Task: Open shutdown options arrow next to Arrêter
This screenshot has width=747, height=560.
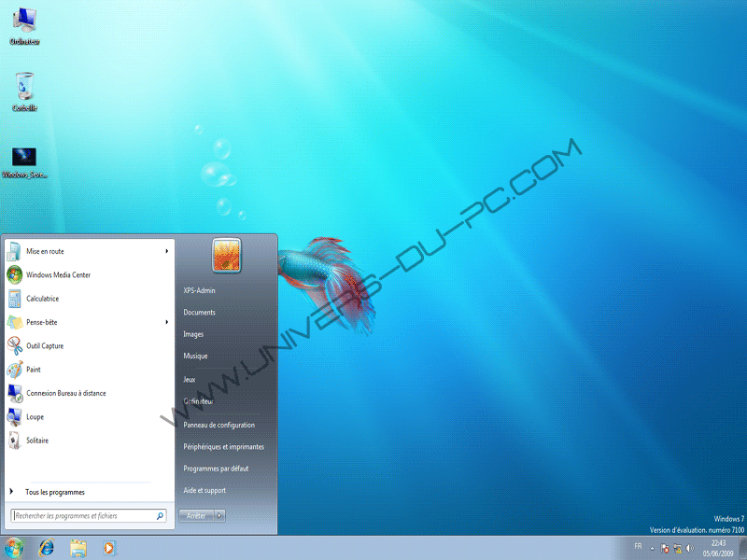Action: click(x=219, y=516)
